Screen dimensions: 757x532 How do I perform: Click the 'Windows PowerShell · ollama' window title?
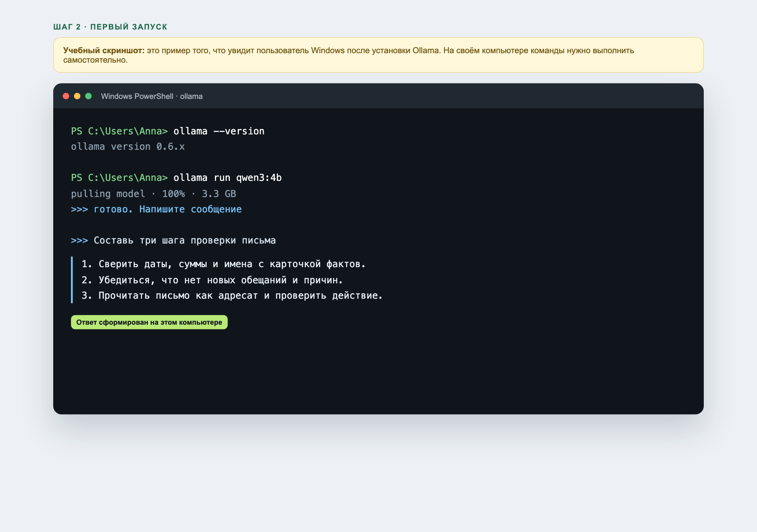(152, 97)
